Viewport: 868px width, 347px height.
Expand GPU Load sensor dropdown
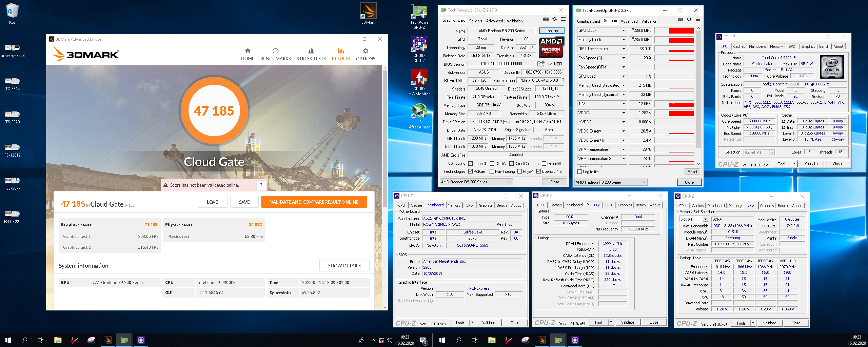[623, 76]
